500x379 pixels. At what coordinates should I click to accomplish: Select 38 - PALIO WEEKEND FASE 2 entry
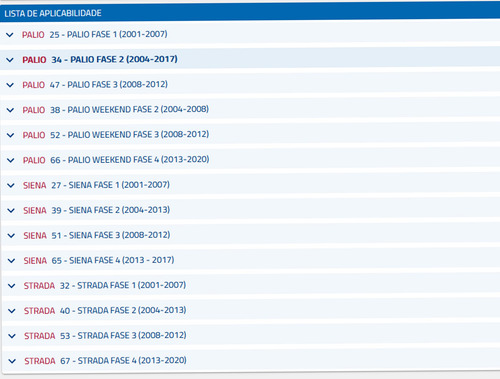[129, 110]
